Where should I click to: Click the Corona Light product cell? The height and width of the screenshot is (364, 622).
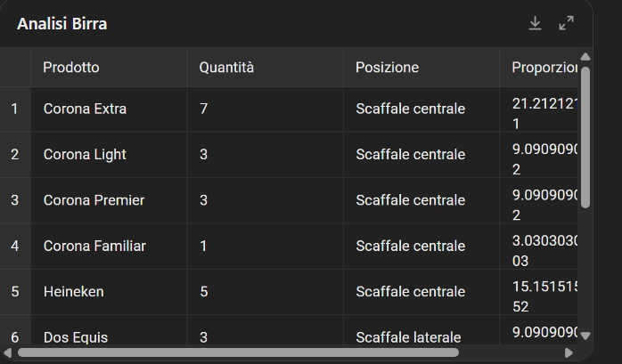(x=85, y=155)
